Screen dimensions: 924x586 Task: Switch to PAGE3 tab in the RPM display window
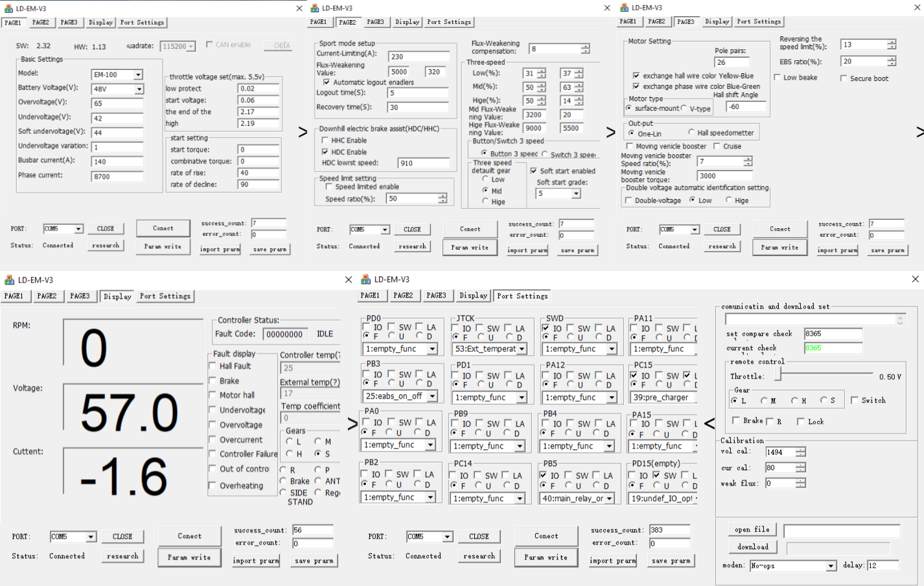80,296
